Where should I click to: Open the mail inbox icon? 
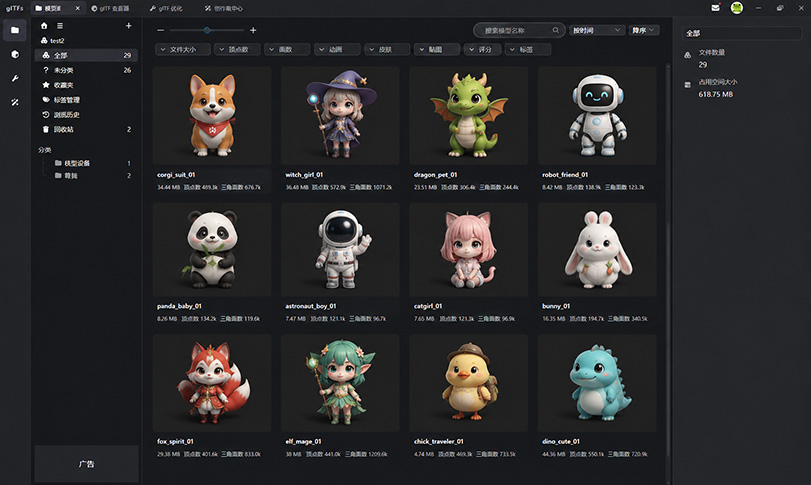click(x=715, y=8)
